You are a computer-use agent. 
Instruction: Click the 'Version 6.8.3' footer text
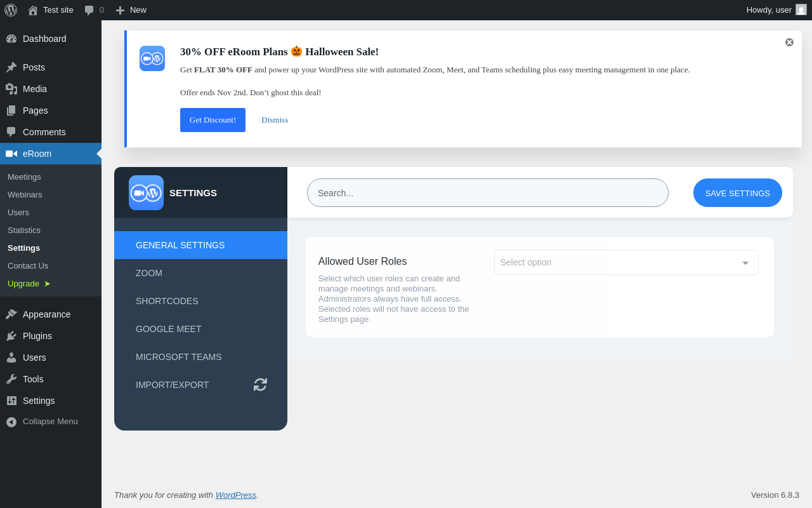click(775, 495)
